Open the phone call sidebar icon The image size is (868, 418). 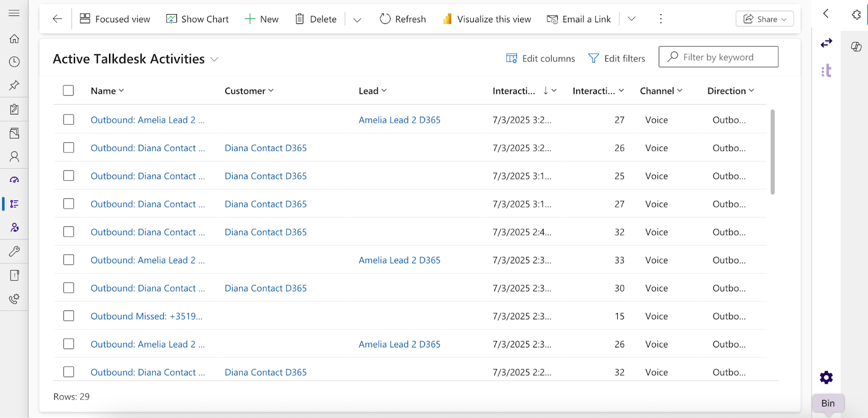(14, 299)
